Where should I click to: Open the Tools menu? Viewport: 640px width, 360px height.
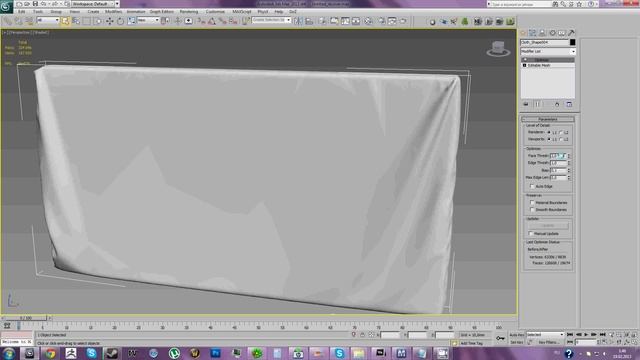38,12
